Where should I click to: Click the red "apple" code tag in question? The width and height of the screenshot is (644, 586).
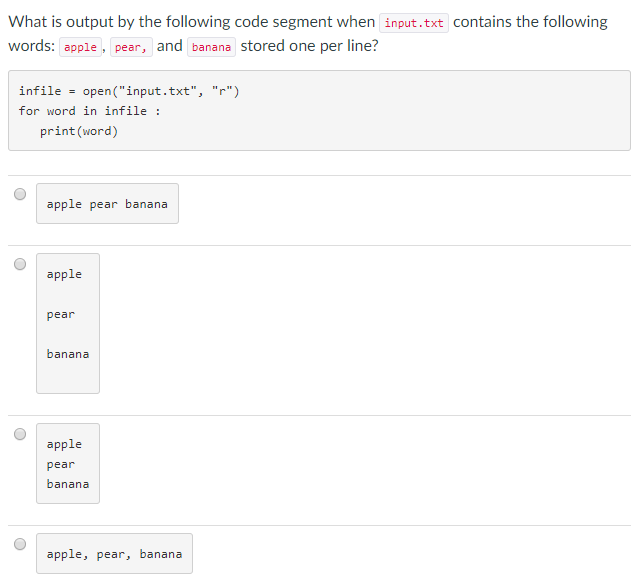point(80,47)
